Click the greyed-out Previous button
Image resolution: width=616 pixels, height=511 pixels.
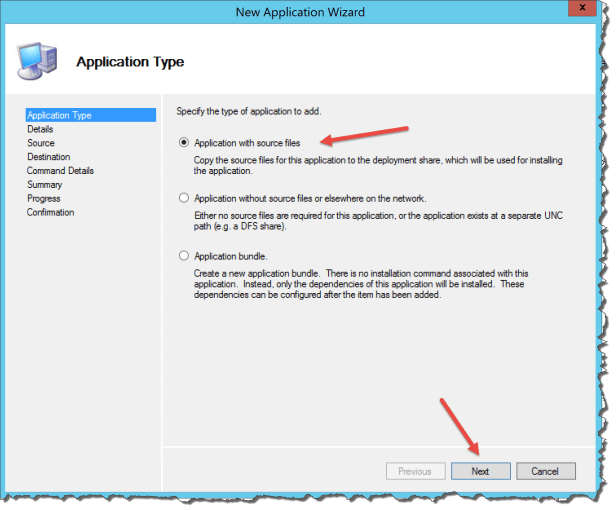point(414,471)
